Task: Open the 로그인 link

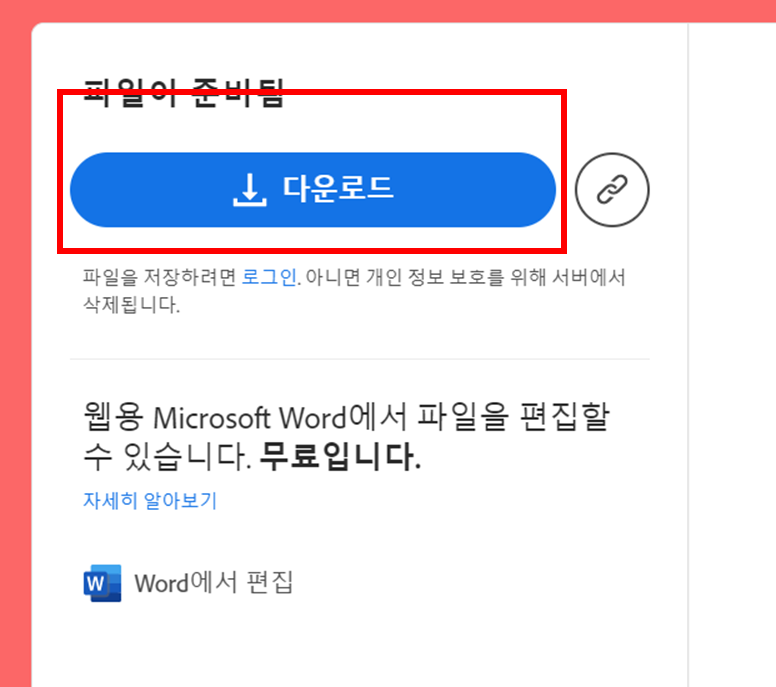Action: (269, 277)
